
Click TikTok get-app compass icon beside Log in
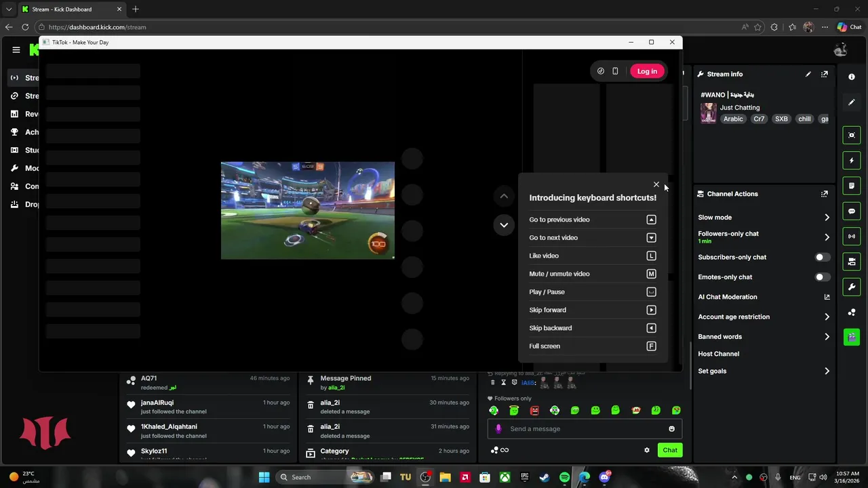[x=601, y=71]
